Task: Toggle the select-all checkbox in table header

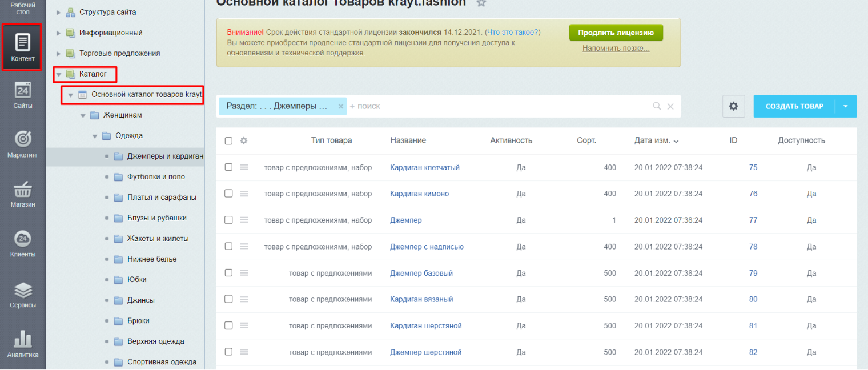Action: (228, 140)
